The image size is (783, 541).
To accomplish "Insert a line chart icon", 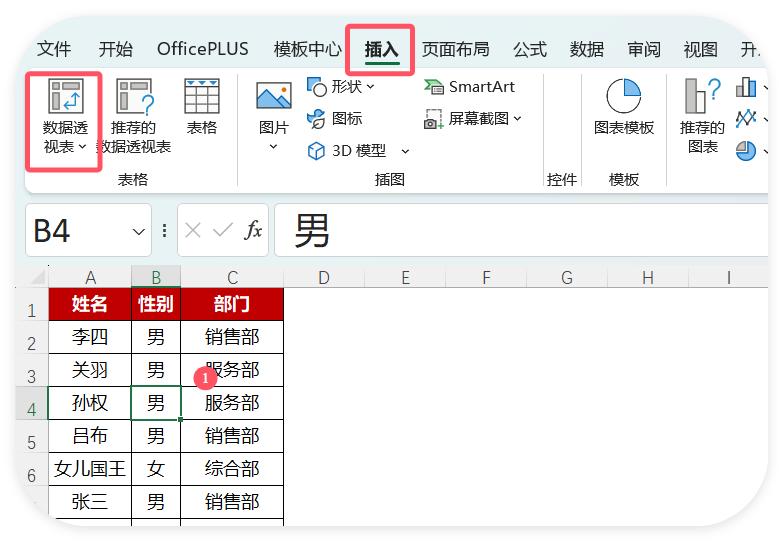I will pyautogui.click(x=746, y=118).
